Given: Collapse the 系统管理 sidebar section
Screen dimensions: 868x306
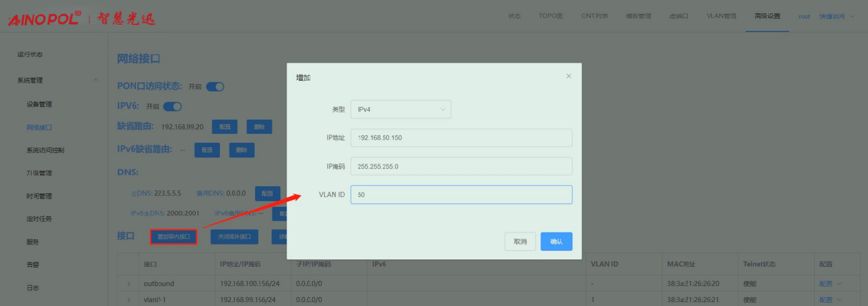Looking at the screenshot, I should [96, 80].
